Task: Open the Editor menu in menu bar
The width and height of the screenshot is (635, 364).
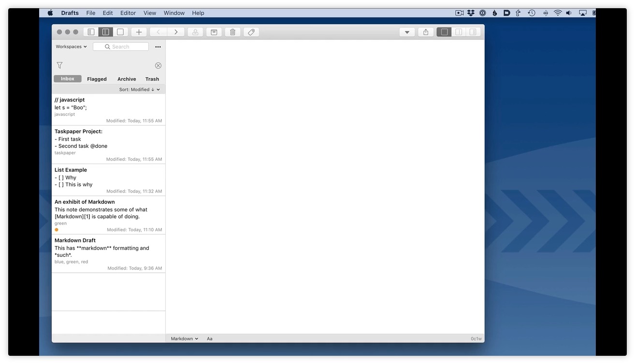Action: pos(128,13)
